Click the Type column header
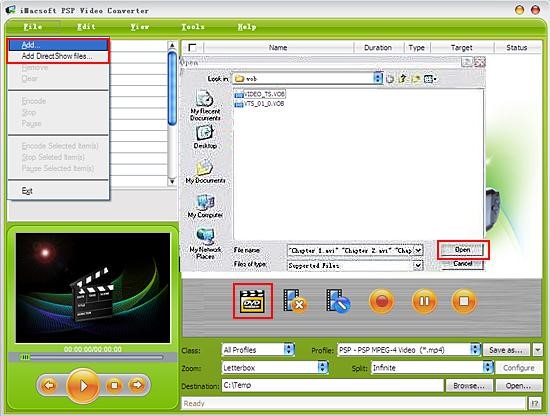This screenshot has height=416, width=550. [417, 47]
